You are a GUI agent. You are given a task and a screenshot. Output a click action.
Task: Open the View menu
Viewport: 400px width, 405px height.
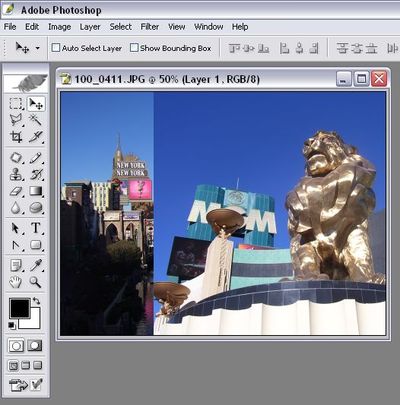coord(176,27)
